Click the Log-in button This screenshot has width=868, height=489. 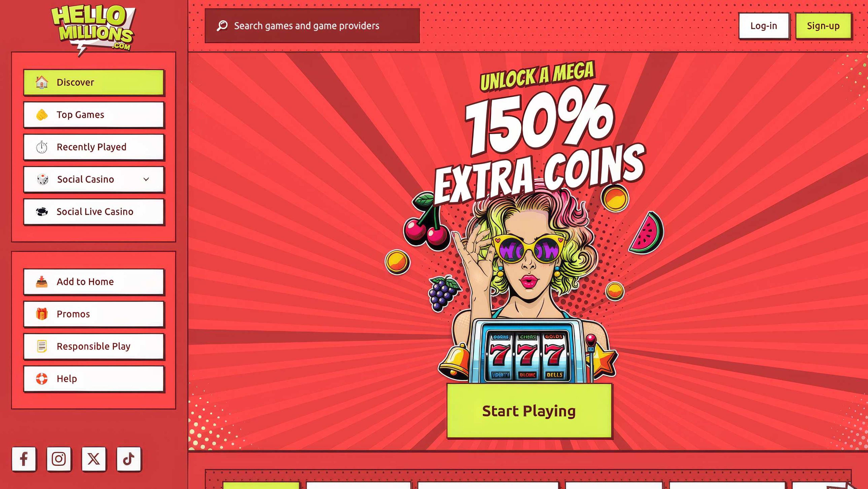point(764,26)
